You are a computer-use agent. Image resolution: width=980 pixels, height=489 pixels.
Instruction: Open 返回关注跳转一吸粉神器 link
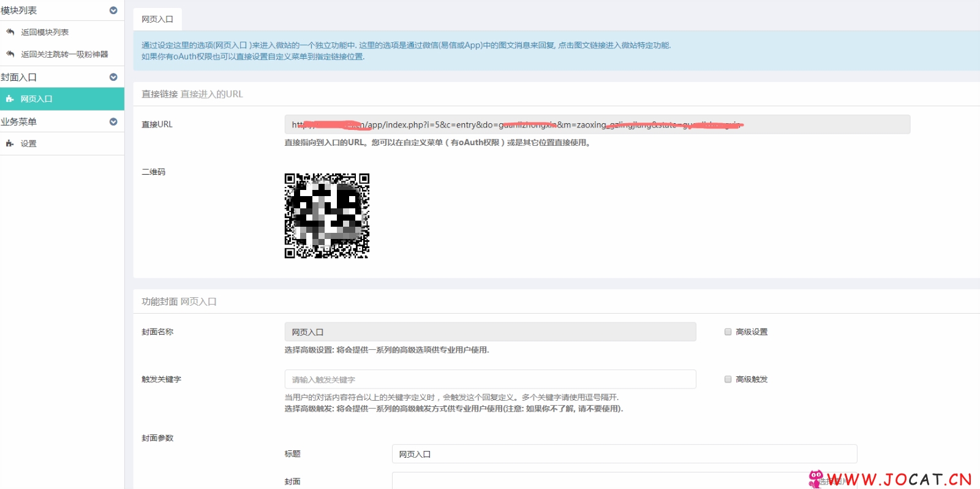pyautogui.click(x=64, y=54)
